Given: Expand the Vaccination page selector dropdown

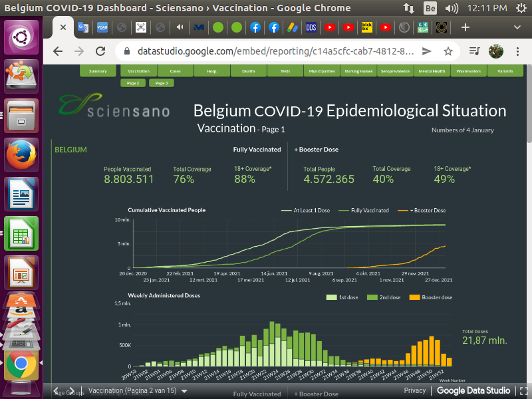Looking at the screenshot, I should [184, 391].
